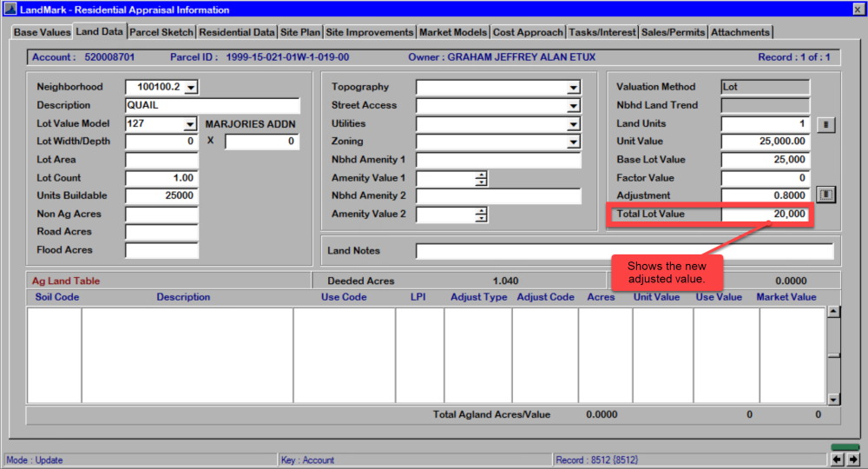Go to previous record arrow
Image resolution: width=868 pixels, height=469 pixels.
(837, 459)
